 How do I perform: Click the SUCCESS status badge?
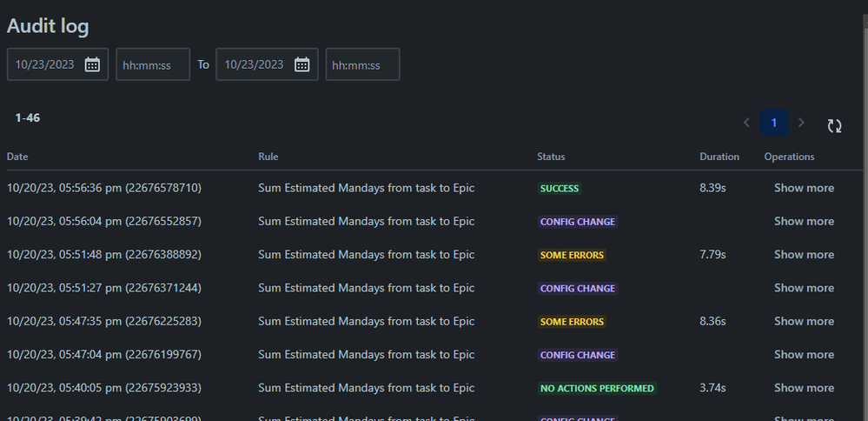pos(559,189)
